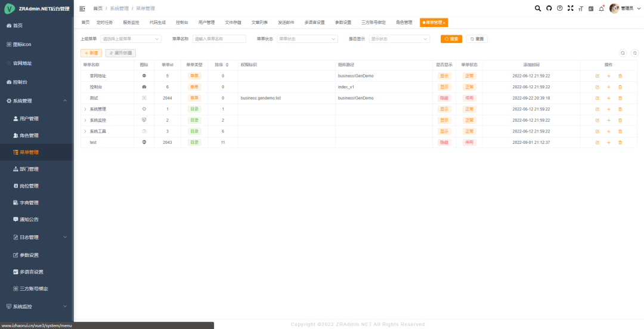
Task: Open the font size selector icon
Action: click(581, 8)
